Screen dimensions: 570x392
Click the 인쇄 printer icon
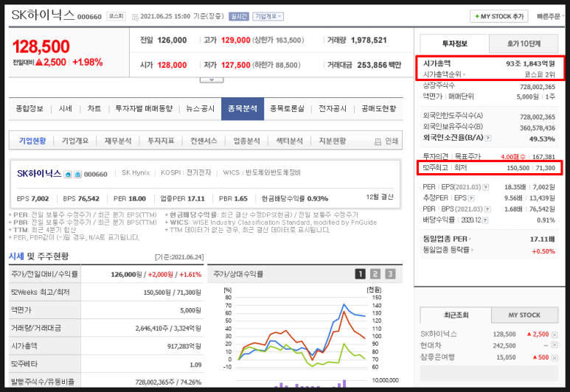point(378,141)
